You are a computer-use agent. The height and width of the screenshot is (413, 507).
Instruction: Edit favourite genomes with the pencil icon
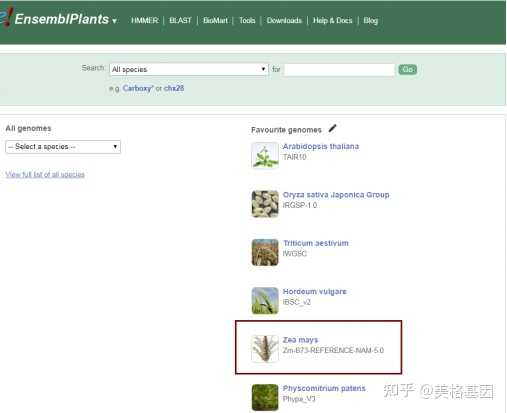pos(332,128)
